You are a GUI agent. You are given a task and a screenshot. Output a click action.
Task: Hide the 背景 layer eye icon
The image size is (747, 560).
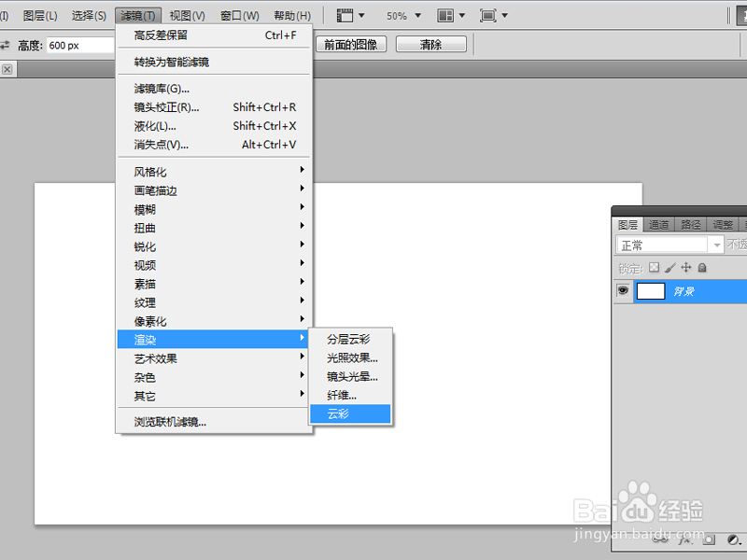tap(623, 290)
